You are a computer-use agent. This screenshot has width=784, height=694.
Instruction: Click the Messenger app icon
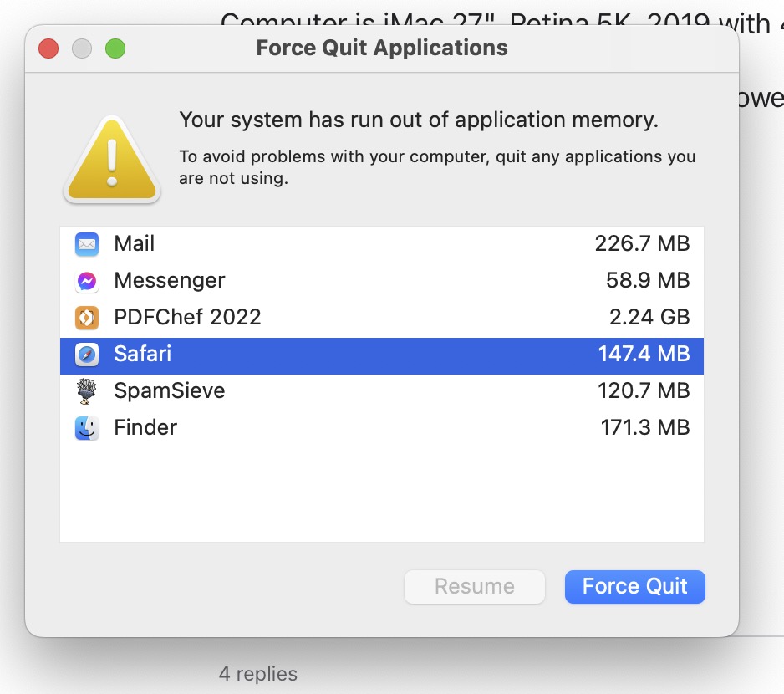coord(87,281)
